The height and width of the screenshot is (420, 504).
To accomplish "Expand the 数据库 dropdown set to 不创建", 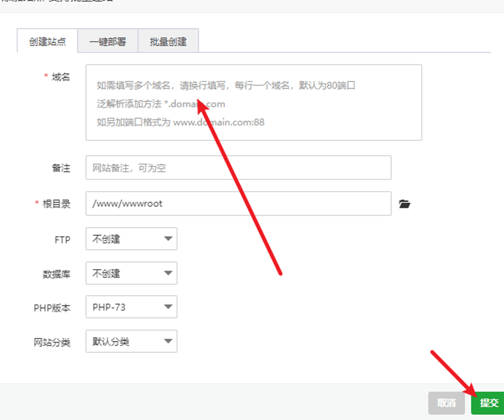I will (131, 273).
